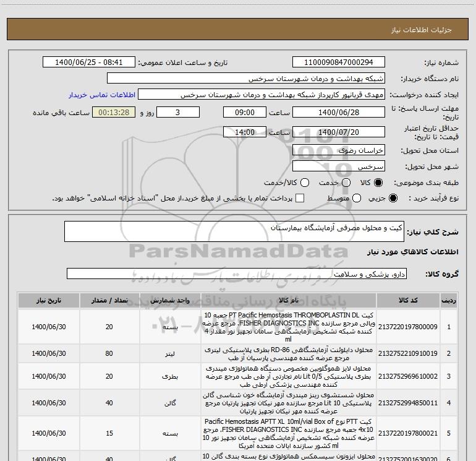Screen dimensions: 476x461
Task: Click the general description box کیت و محلول مصرفی
Action: click(x=234, y=231)
